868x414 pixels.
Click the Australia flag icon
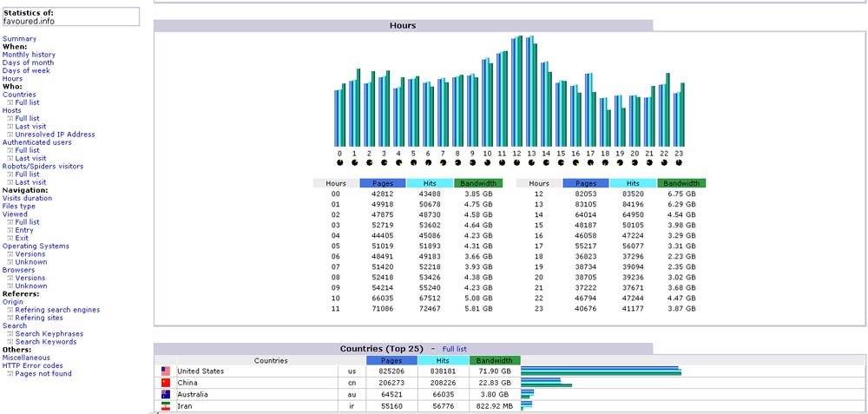click(x=166, y=395)
